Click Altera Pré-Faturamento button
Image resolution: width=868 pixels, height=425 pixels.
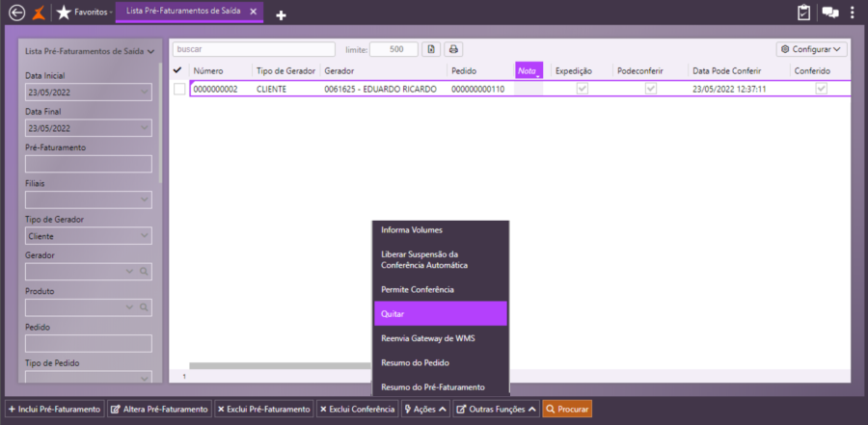coord(159,409)
